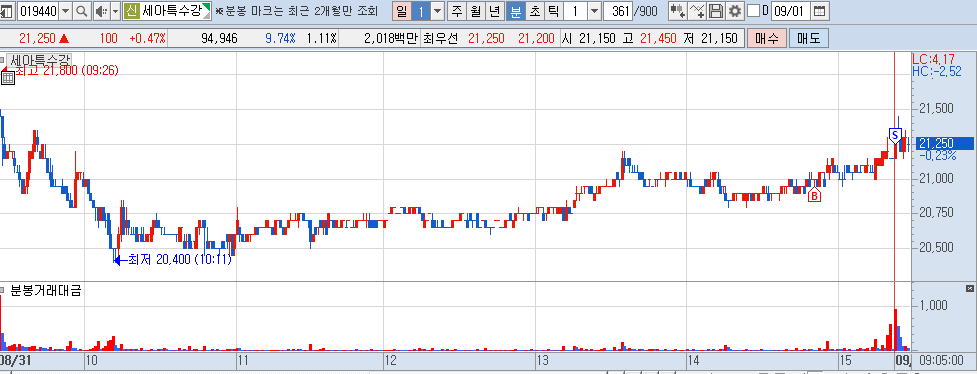This screenshot has width=977, height=374.
Task: Save chart with the floppy disk icon
Action: pos(717,11)
